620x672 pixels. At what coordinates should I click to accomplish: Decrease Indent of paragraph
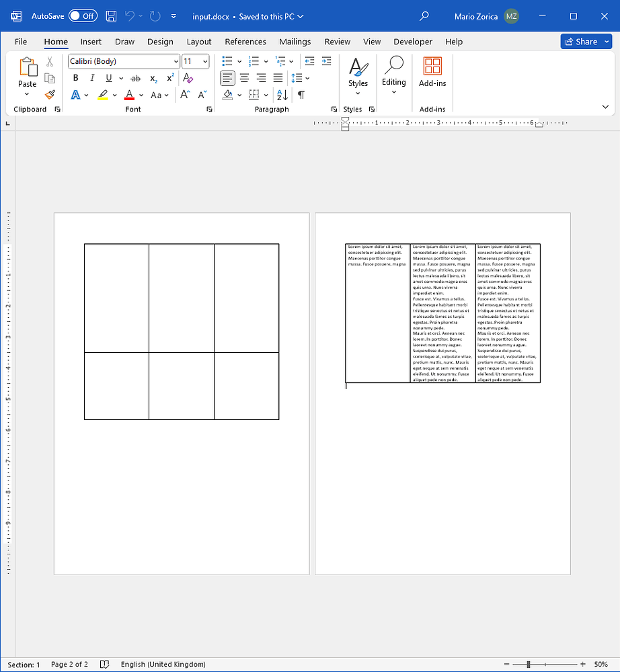click(309, 61)
